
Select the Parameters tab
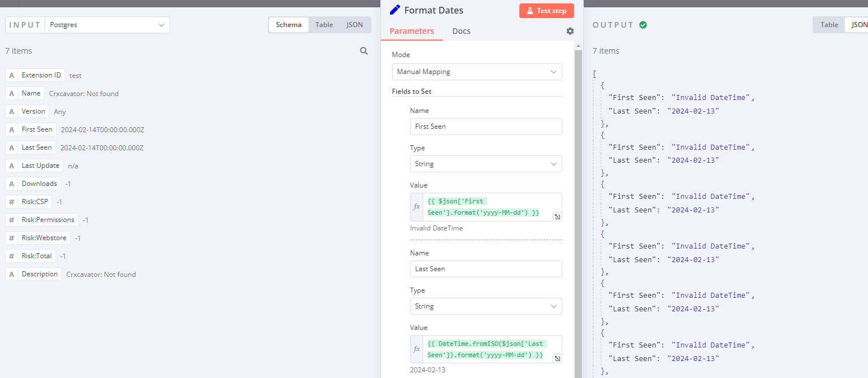[411, 31]
